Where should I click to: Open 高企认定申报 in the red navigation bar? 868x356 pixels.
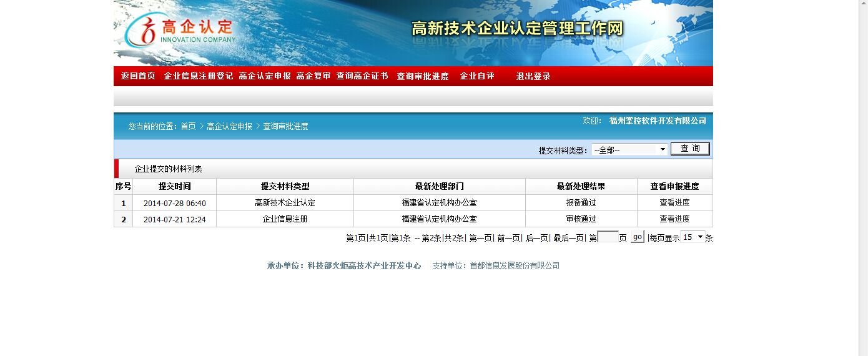[265, 76]
